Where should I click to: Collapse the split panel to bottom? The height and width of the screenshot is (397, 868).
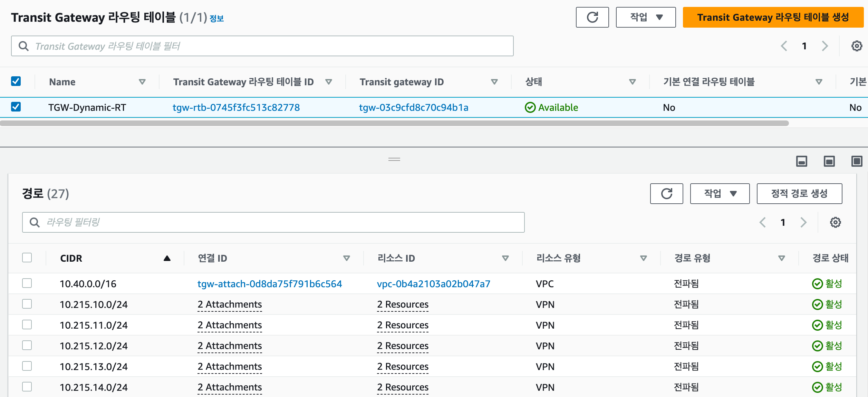(801, 161)
